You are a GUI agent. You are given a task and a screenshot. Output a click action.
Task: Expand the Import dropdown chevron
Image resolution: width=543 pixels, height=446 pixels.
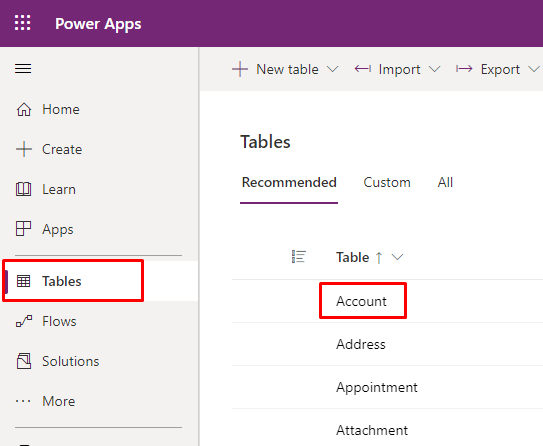(x=434, y=69)
